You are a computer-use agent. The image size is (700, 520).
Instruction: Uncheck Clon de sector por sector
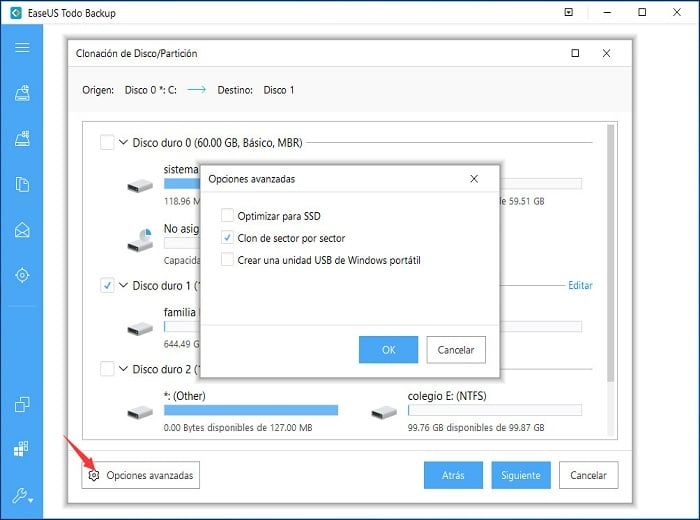pos(227,237)
